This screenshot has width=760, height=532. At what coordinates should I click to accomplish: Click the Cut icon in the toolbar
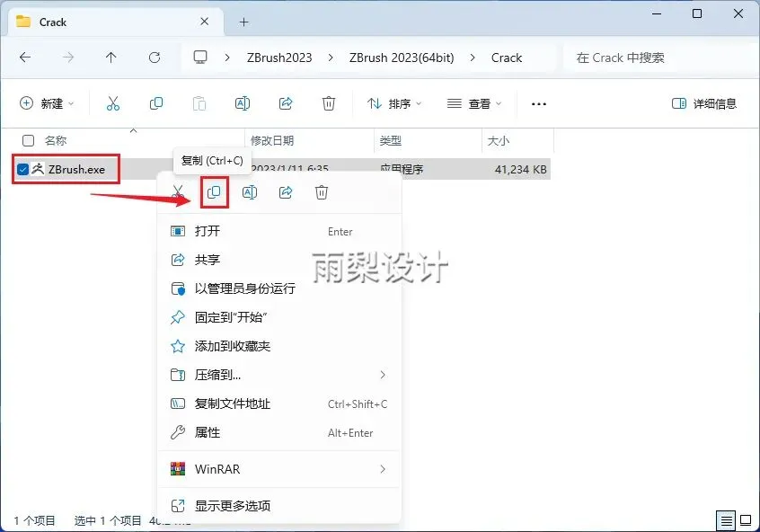tap(113, 103)
